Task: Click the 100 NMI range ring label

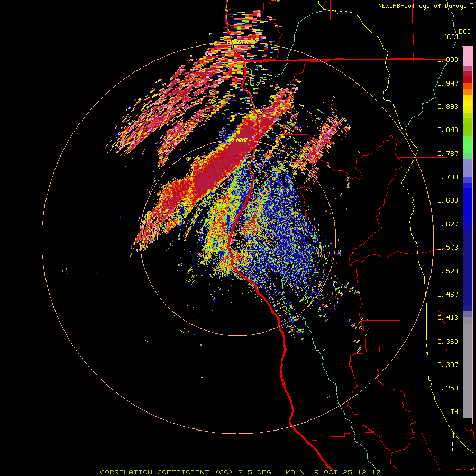Action: point(237,42)
